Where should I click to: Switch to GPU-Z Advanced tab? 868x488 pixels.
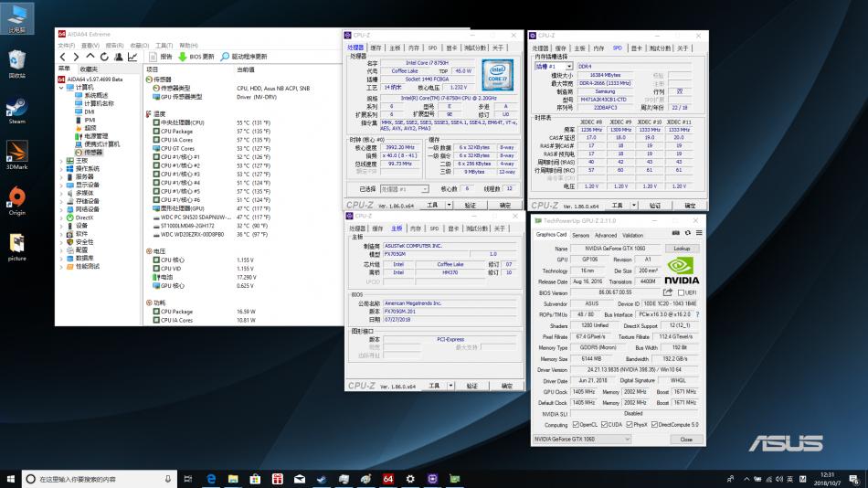pyautogui.click(x=605, y=235)
